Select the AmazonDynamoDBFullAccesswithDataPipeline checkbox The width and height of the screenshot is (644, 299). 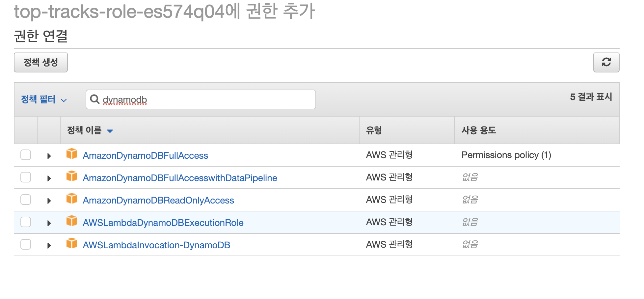pos(26,177)
